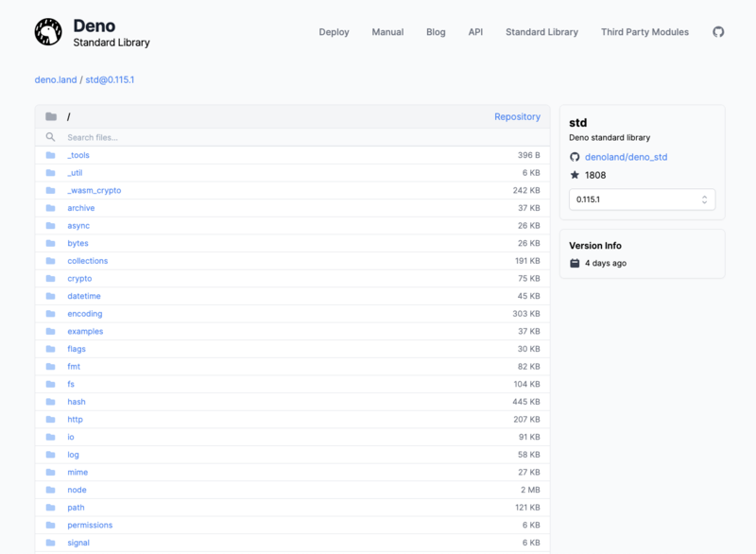The width and height of the screenshot is (756, 554).
Task: Click the 1808 star count
Action: [595, 175]
